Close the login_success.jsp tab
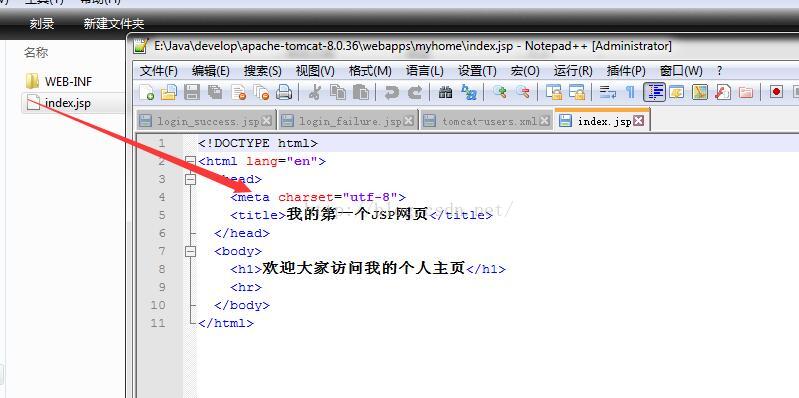Screen dimensions: 799x398 (267, 121)
